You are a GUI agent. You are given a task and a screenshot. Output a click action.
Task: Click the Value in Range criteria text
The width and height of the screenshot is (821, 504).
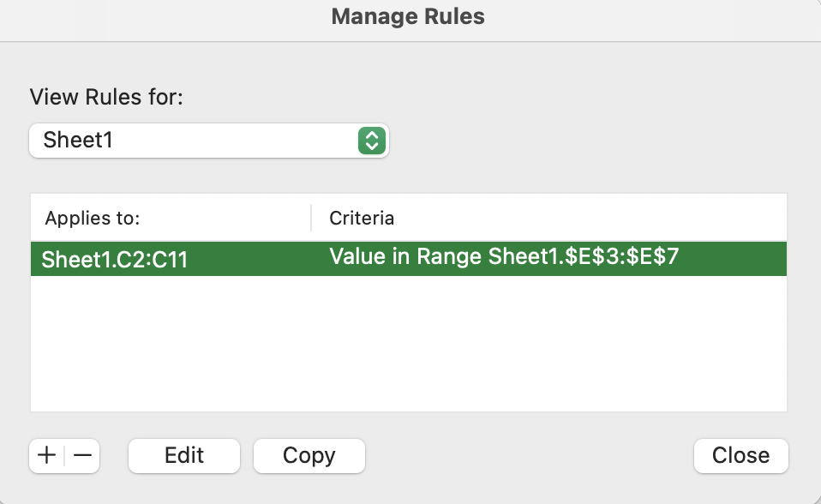(x=504, y=258)
